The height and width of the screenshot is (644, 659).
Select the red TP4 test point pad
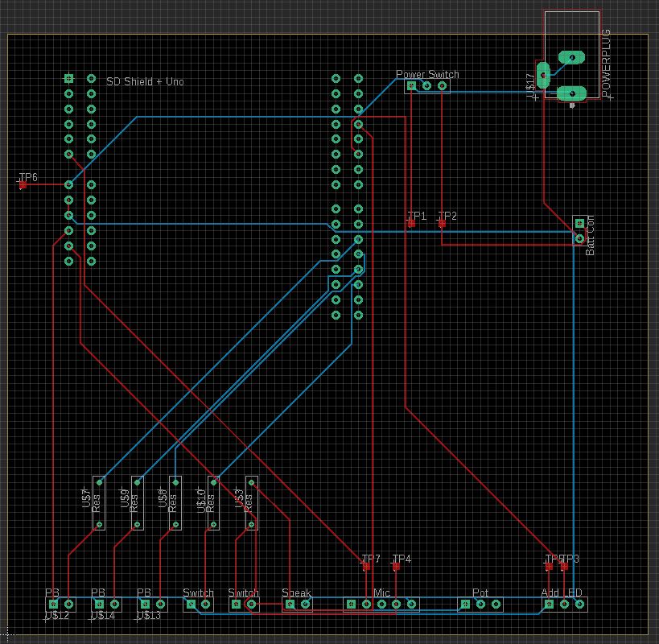[396, 567]
